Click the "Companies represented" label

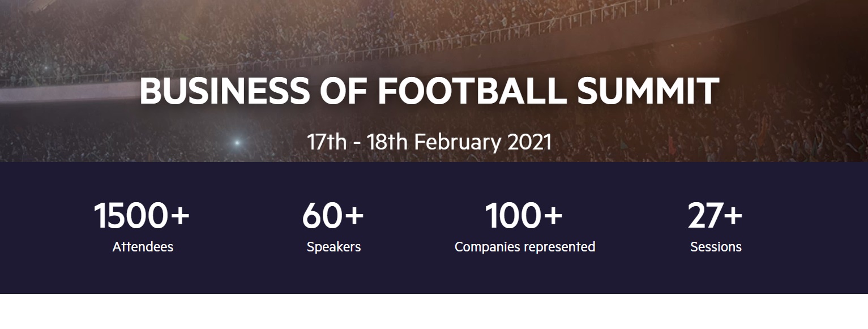[x=525, y=247]
